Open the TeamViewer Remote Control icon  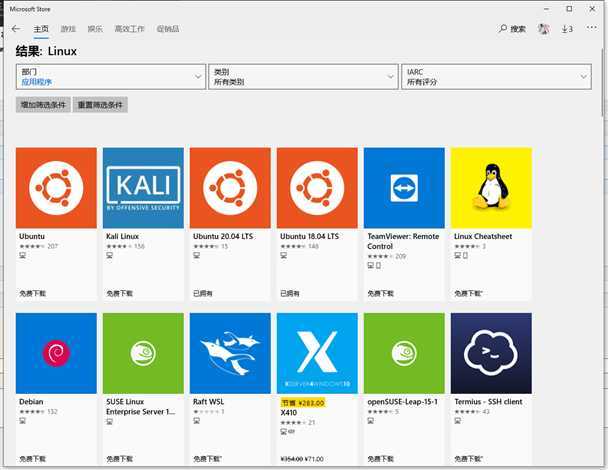click(x=404, y=188)
